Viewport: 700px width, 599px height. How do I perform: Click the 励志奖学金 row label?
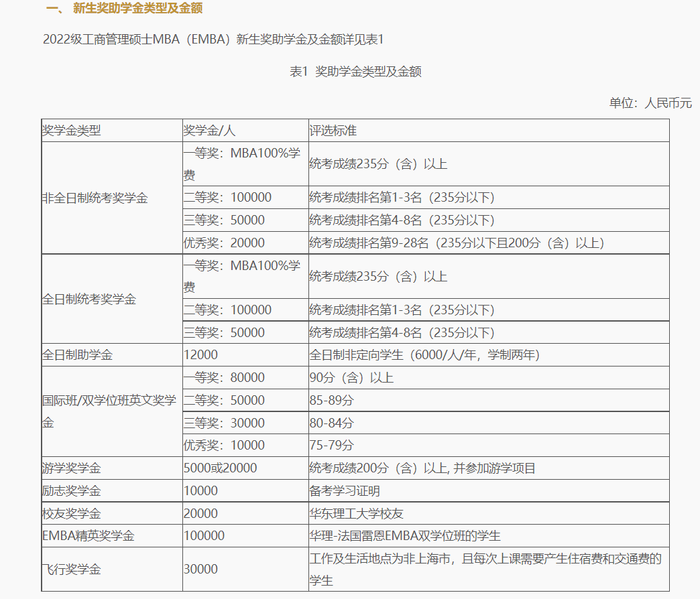72,491
